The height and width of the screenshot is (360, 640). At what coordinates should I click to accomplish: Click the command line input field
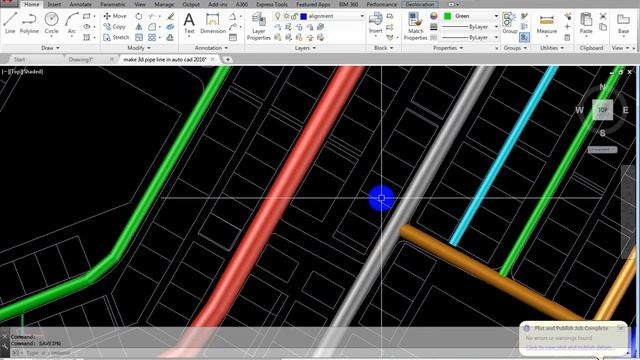[269, 353]
